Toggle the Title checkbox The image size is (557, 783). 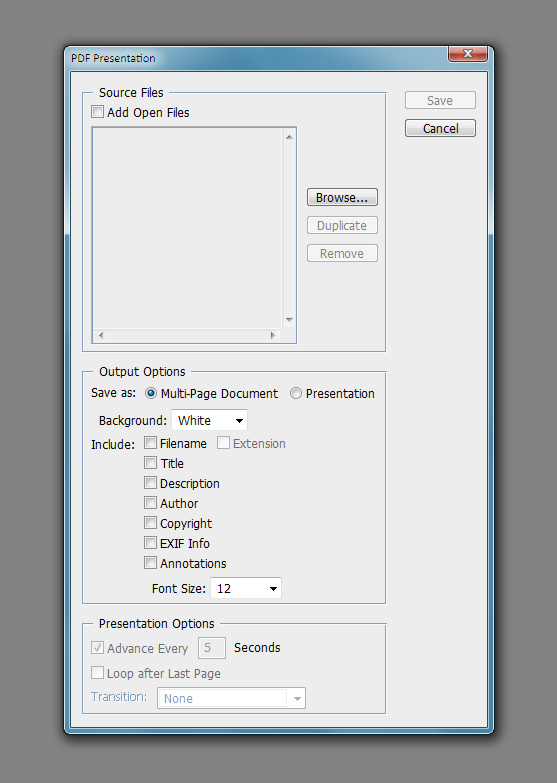point(150,463)
